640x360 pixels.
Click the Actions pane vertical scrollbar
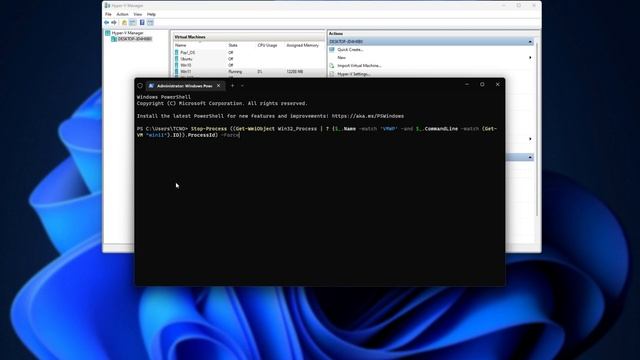pyautogui.click(x=537, y=129)
